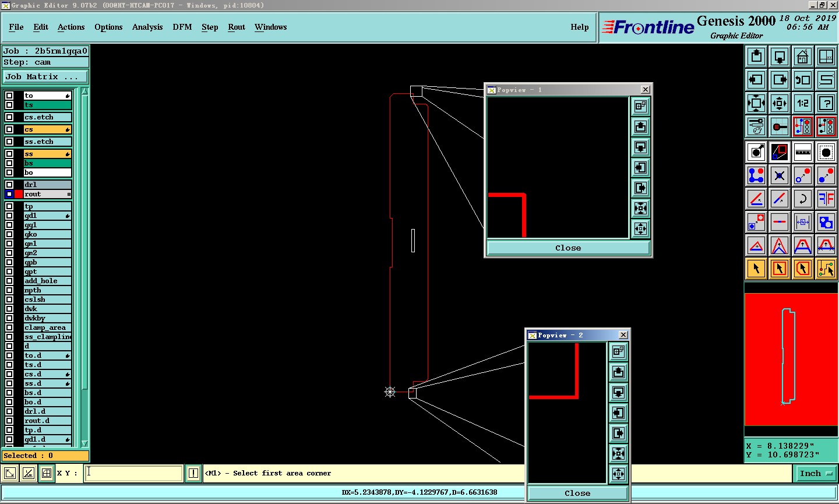Click the 1:2 scale zoom icon
Screen dimensions: 839x504
(x=803, y=103)
